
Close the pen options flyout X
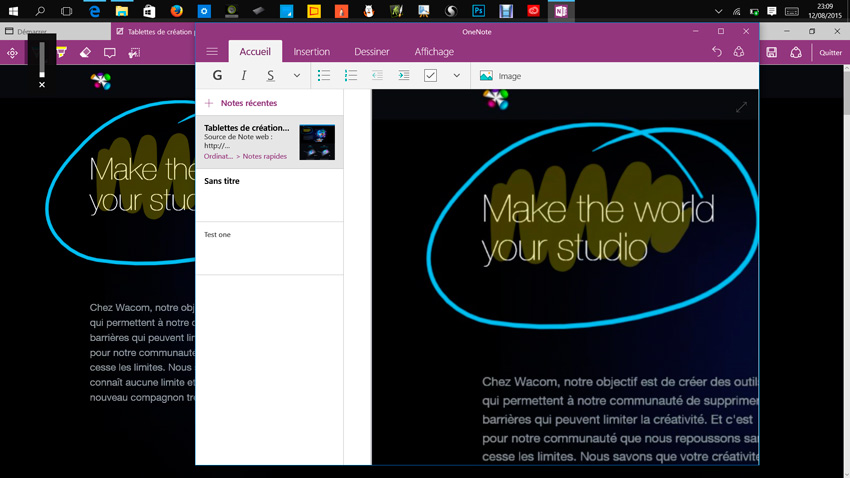click(x=42, y=85)
